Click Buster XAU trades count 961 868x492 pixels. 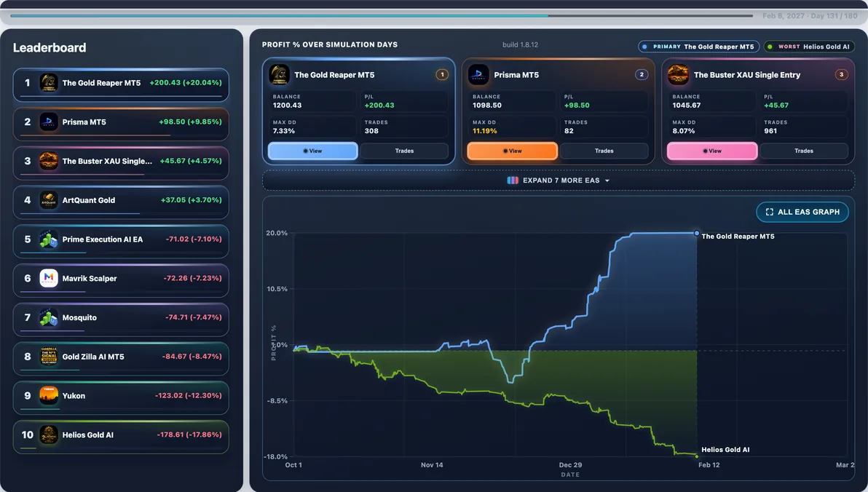point(770,131)
